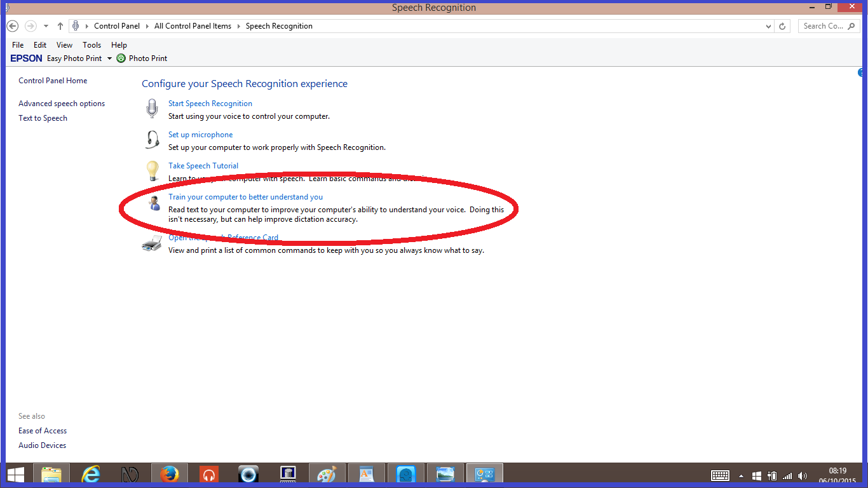
Task: Open the document editor icon on the taskbar
Action: coord(367,475)
